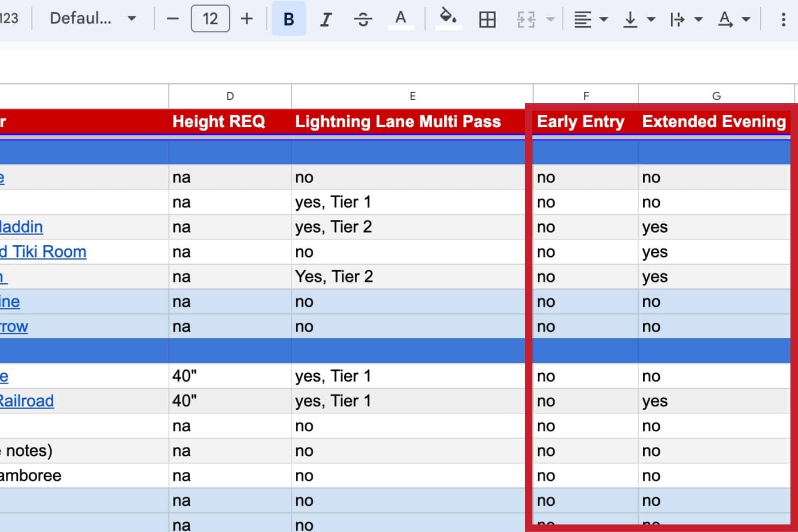Open the link ending in 'ine'
798x532 pixels.
point(10,301)
